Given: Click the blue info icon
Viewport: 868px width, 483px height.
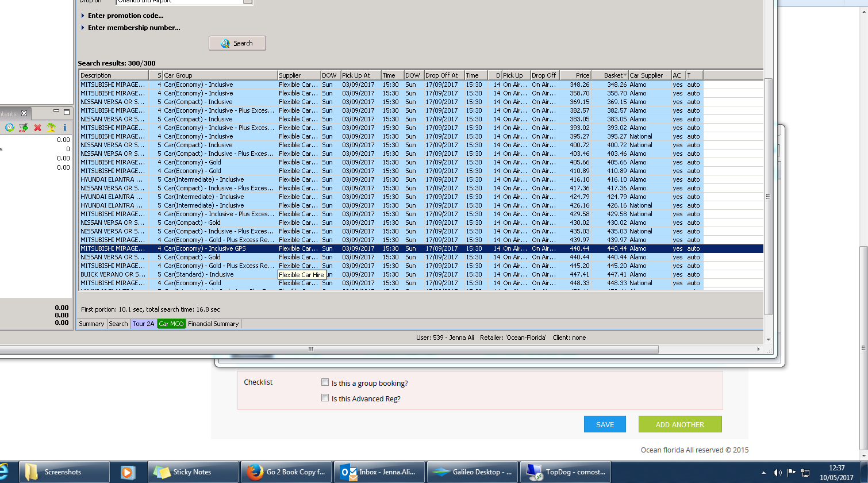Looking at the screenshot, I should [x=65, y=128].
